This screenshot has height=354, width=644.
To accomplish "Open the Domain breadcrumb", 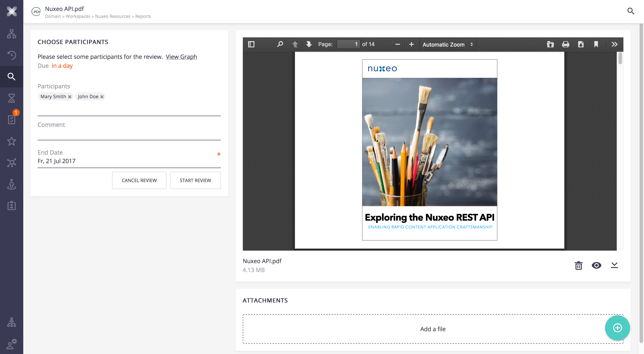I will 53,16.
